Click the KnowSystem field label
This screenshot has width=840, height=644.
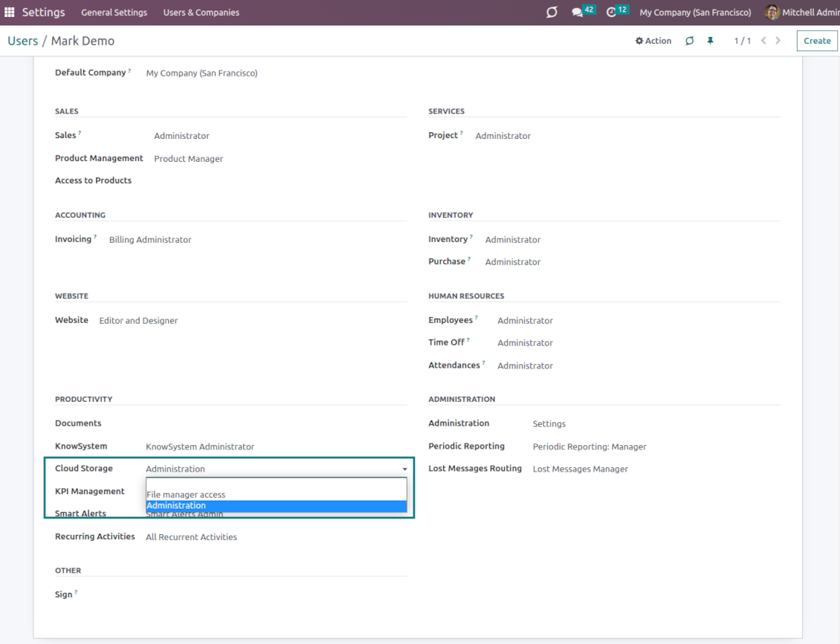point(81,446)
